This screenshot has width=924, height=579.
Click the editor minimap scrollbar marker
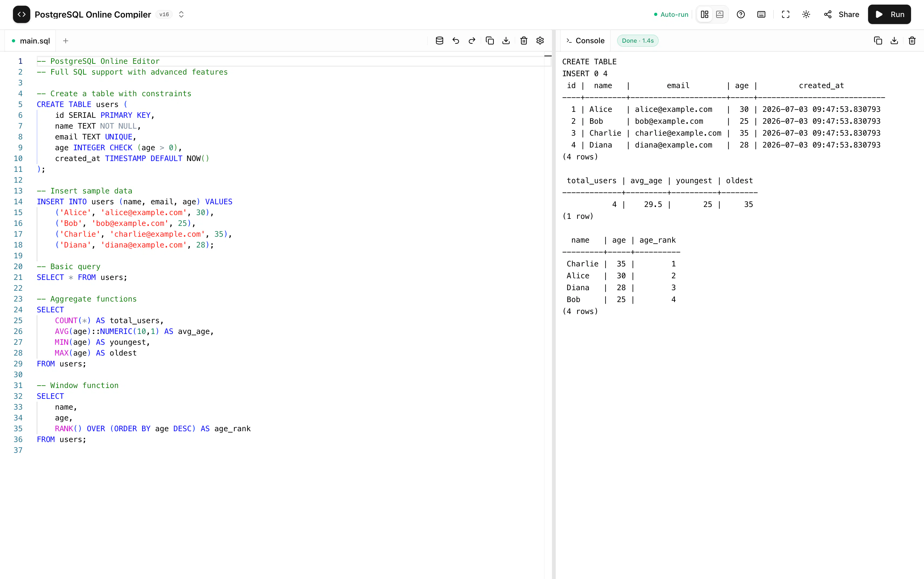pyautogui.click(x=548, y=56)
